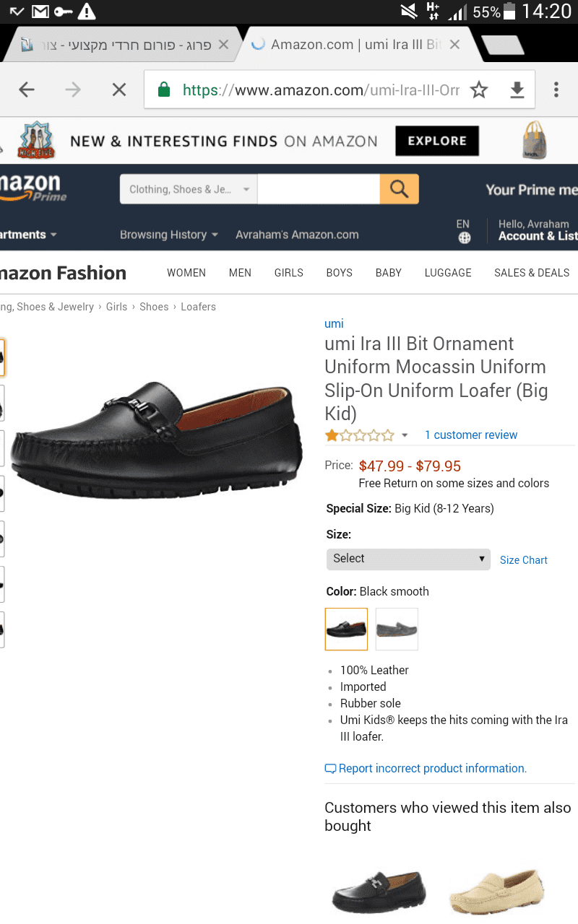
Task: Tap the download arrow icon
Action: click(517, 90)
